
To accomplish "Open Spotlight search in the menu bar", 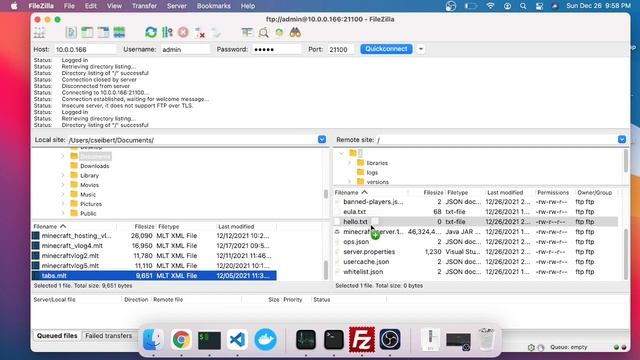I will click(x=523, y=6).
